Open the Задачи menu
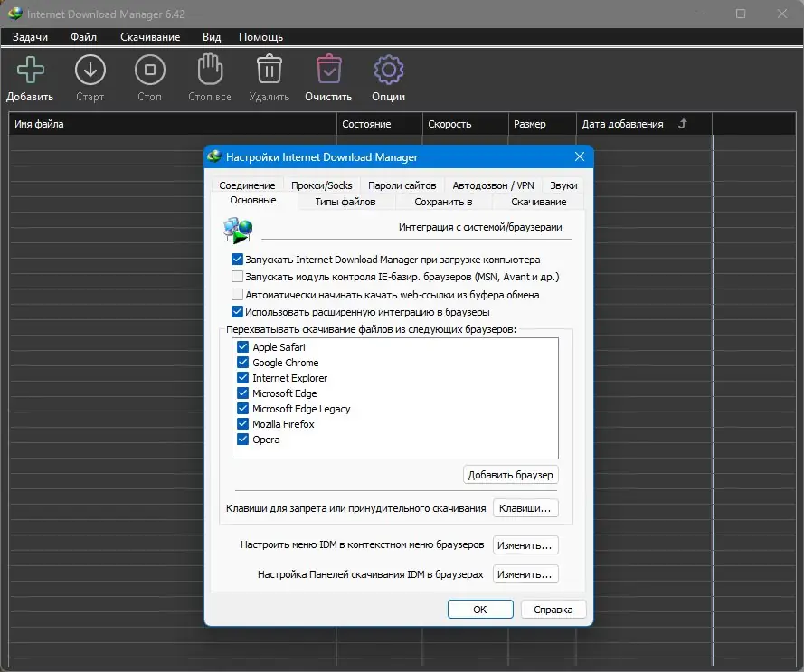Image resolution: width=804 pixels, height=672 pixels. [30, 37]
